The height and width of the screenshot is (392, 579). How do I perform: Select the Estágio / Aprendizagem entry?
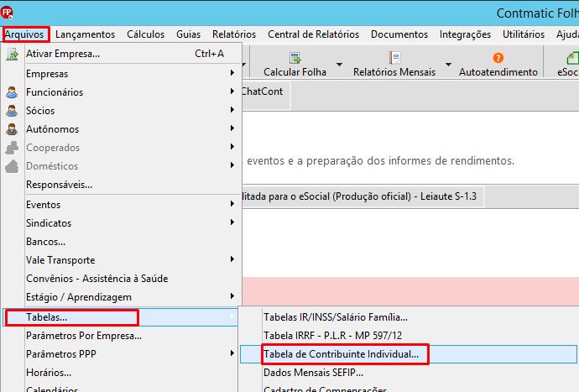[x=122, y=296]
